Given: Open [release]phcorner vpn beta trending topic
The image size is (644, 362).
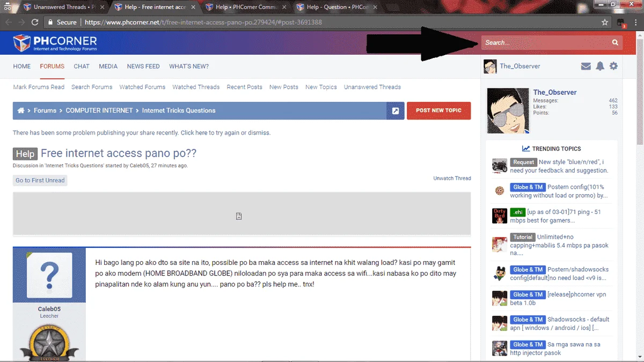Looking at the screenshot, I should 559,299.
